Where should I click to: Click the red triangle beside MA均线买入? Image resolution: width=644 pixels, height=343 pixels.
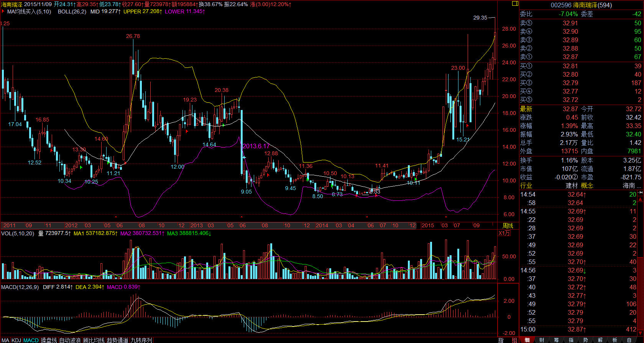3,11
